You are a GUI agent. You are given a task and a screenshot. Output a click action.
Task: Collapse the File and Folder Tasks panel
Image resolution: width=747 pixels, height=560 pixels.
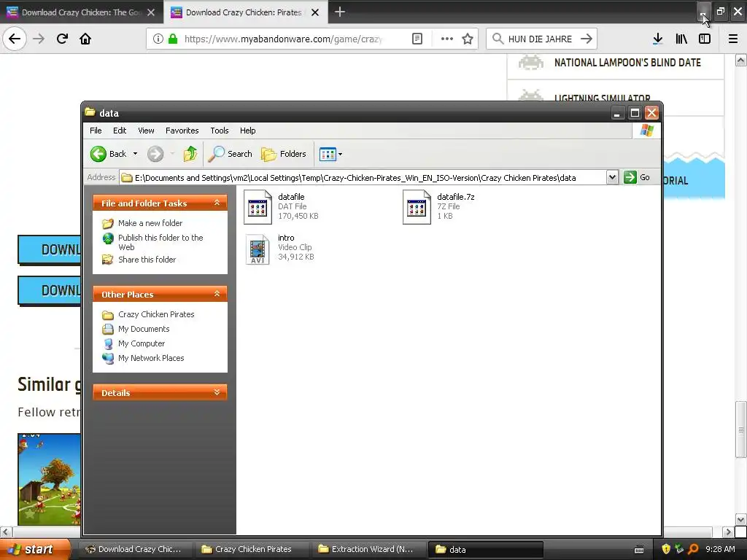click(x=217, y=203)
